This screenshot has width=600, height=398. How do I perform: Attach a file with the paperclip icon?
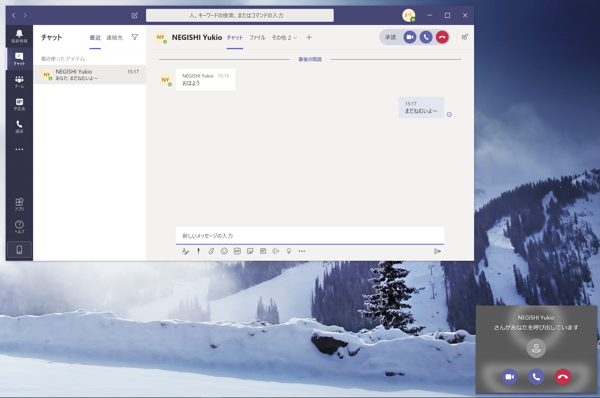(x=211, y=251)
